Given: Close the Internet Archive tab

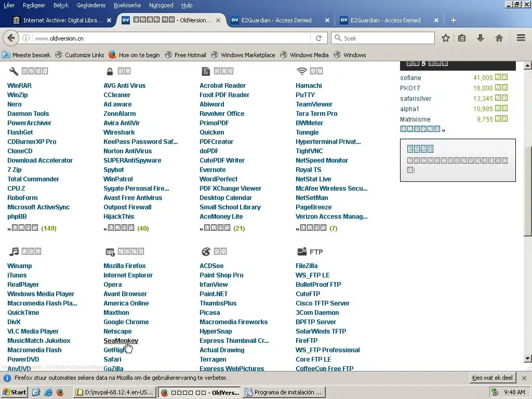Looking at the screenshot, I should 109,20.
